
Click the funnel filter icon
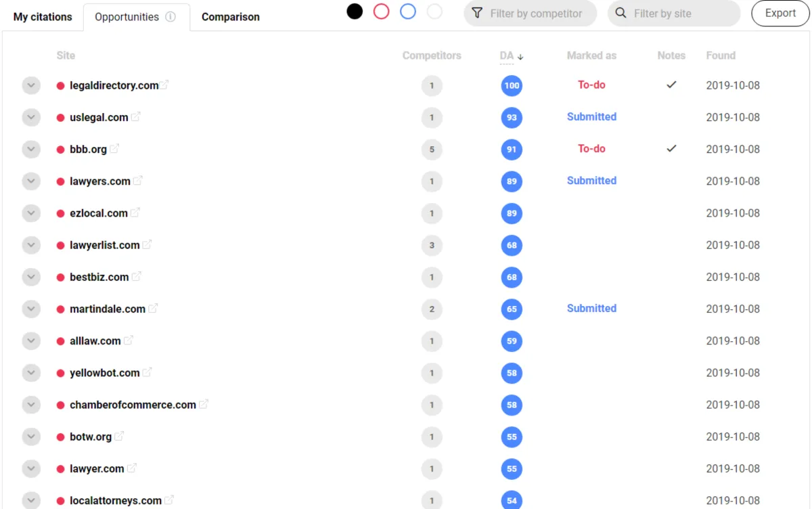(477, 13)
